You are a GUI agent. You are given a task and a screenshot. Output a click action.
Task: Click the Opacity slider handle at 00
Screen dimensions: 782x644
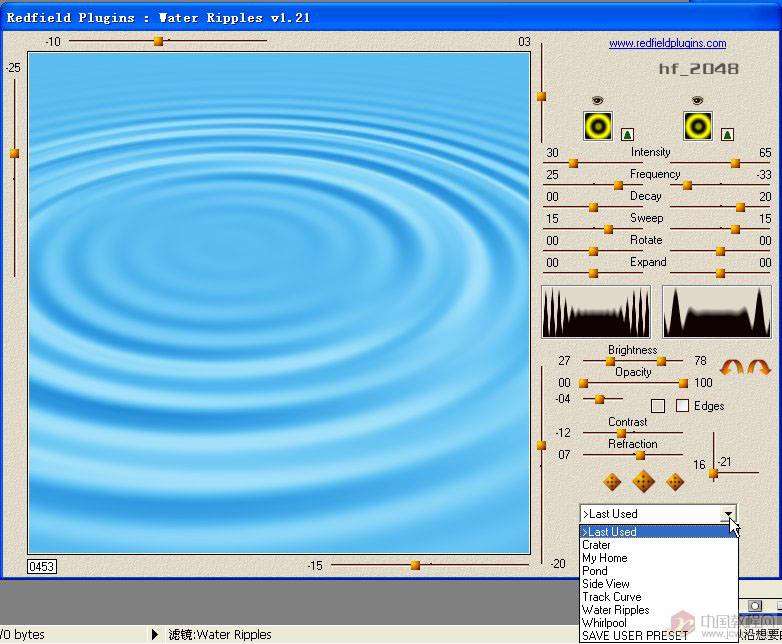point(583,383)
